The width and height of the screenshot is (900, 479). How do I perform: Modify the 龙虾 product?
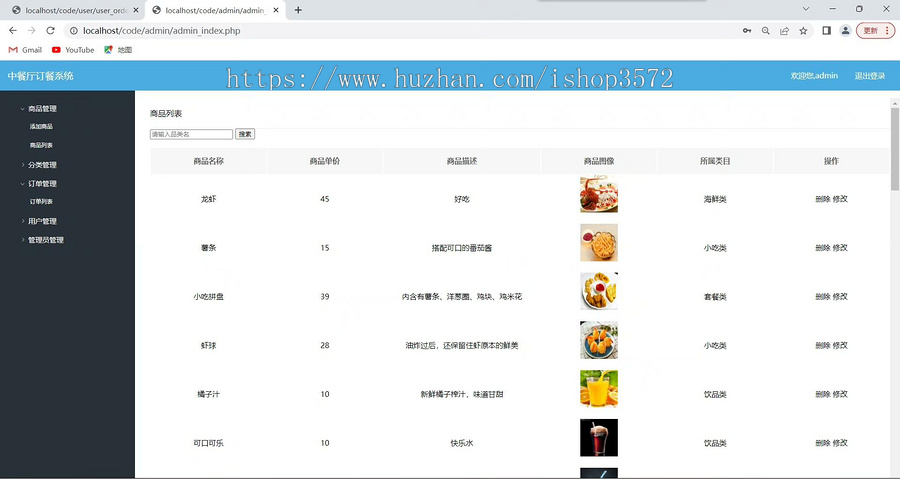pyautogui.click(x=840, y=199)
